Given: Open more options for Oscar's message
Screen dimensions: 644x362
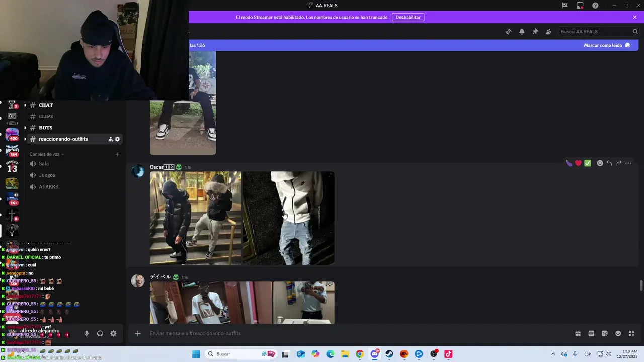Looking at the screenshot, I should (x=628, y=163).
